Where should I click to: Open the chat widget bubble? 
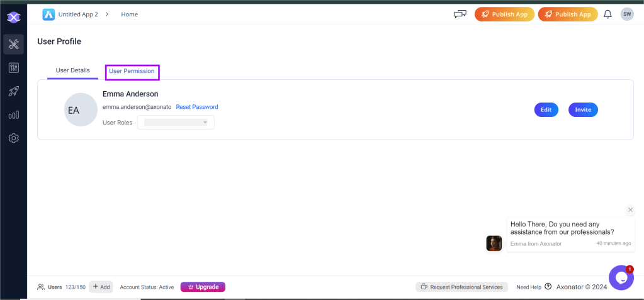[x=621, y=277]
